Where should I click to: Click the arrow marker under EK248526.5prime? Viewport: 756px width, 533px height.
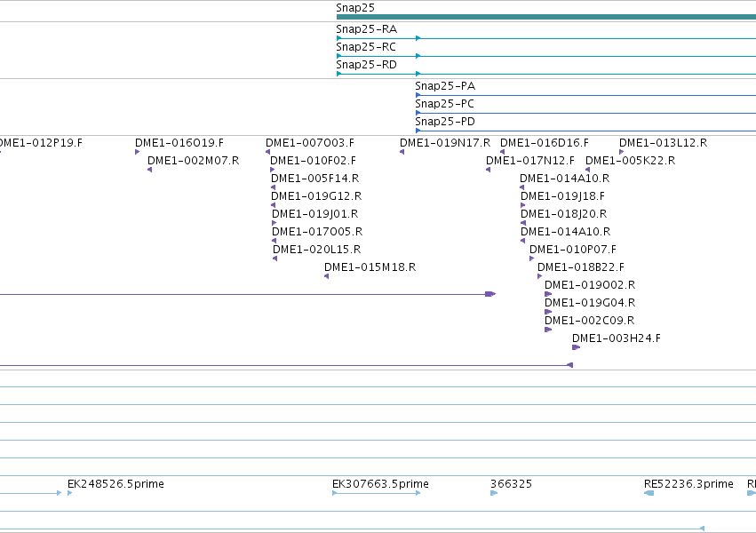[x=70, y=493]
